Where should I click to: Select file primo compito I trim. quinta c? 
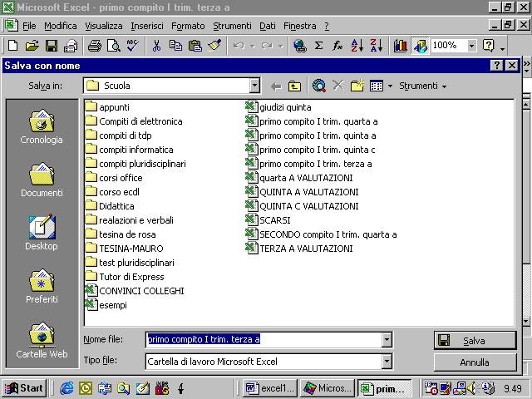pyautogui.click(x=310, y=150)
